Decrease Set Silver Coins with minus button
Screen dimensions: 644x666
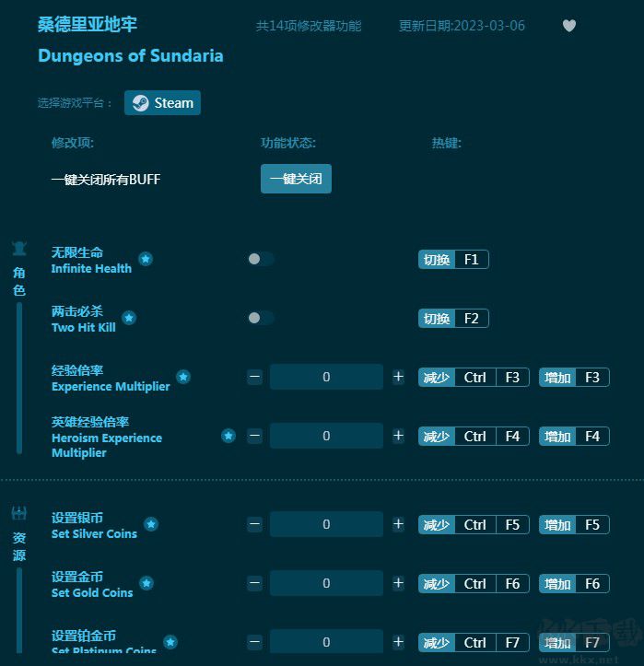tap(254, 524)
